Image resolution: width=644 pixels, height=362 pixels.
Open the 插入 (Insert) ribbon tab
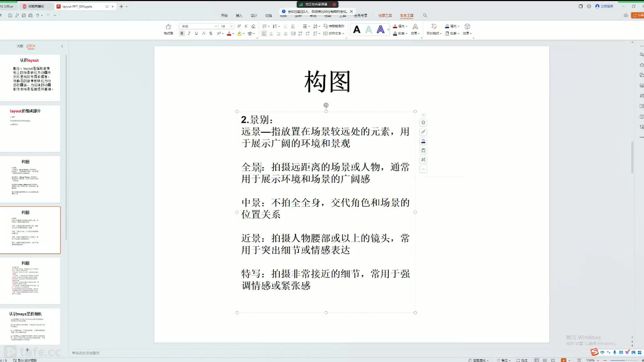[x=239, y=16]
